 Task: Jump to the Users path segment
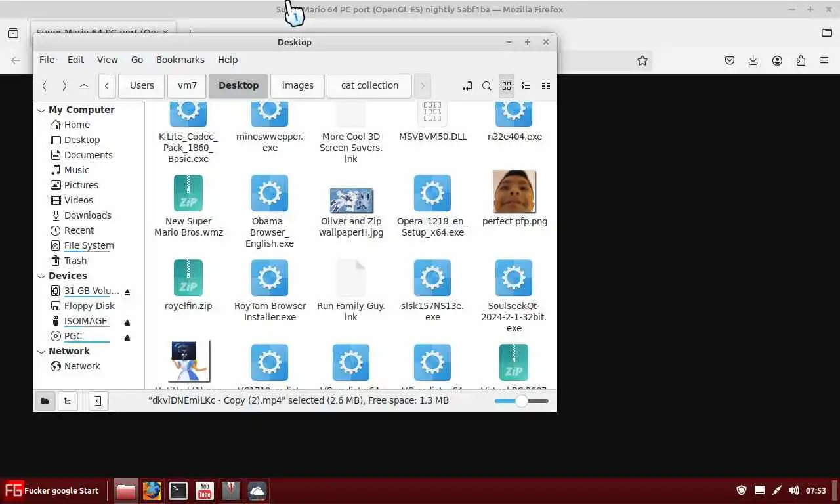(x=142, y=86)
